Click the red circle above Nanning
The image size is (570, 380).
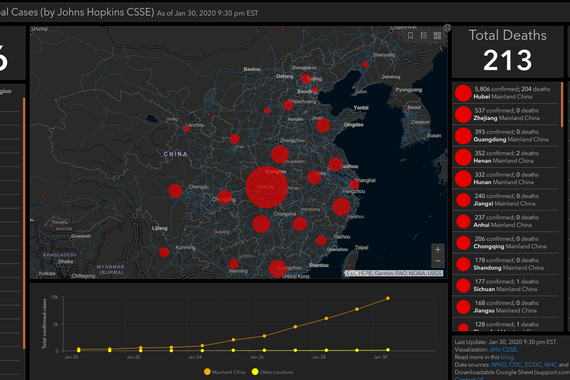(x=234, y=264)
